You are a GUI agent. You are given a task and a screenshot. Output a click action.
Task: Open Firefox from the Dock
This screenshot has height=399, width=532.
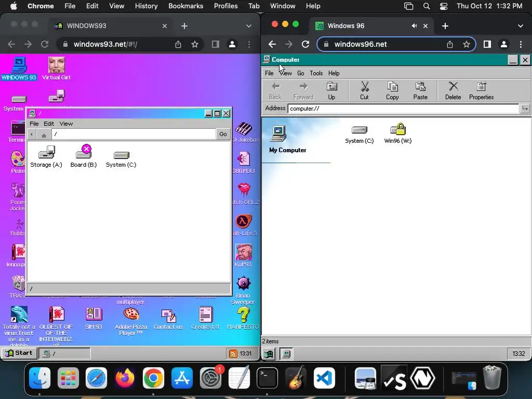click(125, 378)
